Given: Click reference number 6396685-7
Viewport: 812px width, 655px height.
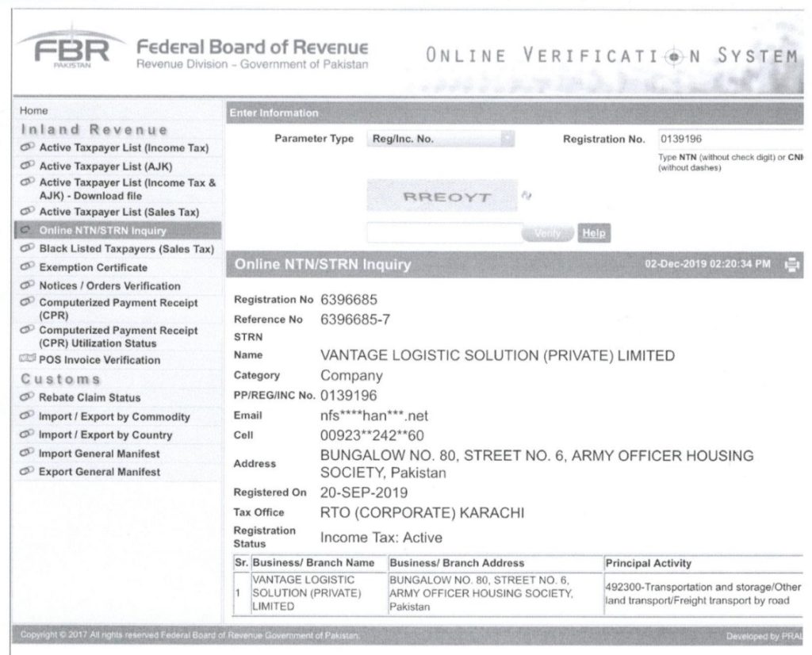Looking at the screenshot, I should click(355, 320).
